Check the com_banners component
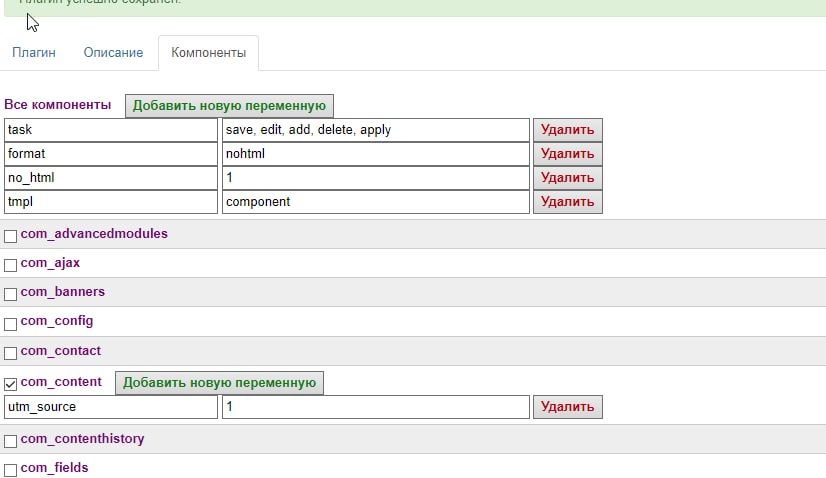 [x=11, y=294]
